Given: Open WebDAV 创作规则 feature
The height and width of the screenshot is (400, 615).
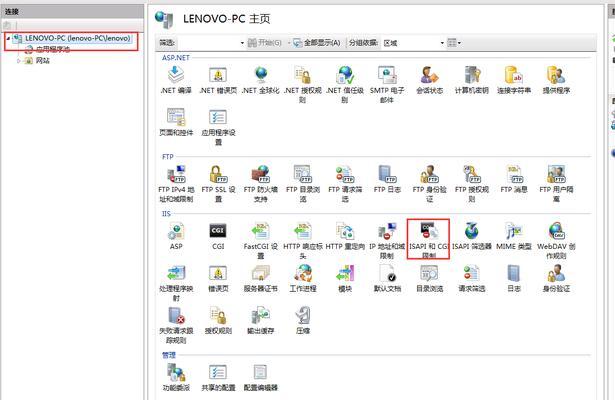Looking at the screenshot, I should 556,240.
